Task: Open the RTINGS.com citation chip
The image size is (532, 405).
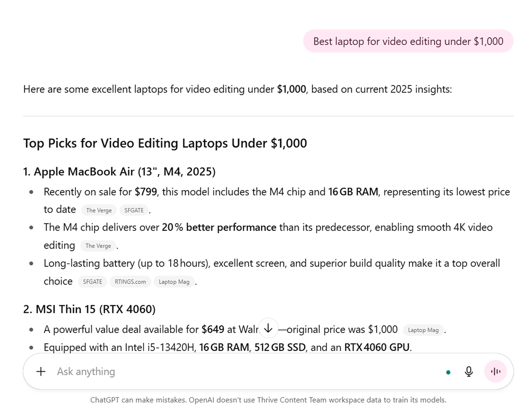Action: tap(130, 282)
